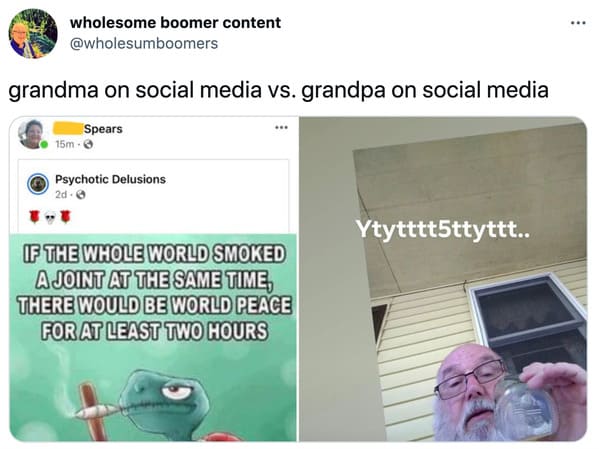599x449 pixels.
Task: Click the globe privacy icon beside 15m
Action: [88, 144]
